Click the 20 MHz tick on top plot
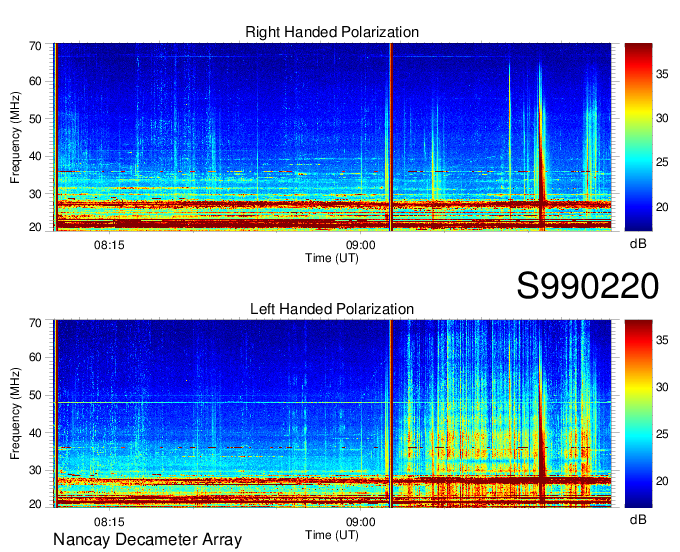This screenshot has width=680, height=552. tap(35, 227)
